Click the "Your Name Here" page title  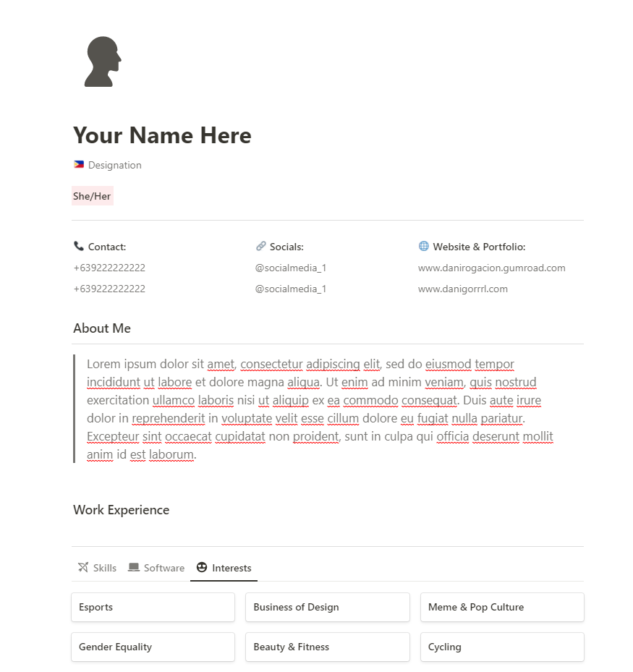(x=162, y=135)
